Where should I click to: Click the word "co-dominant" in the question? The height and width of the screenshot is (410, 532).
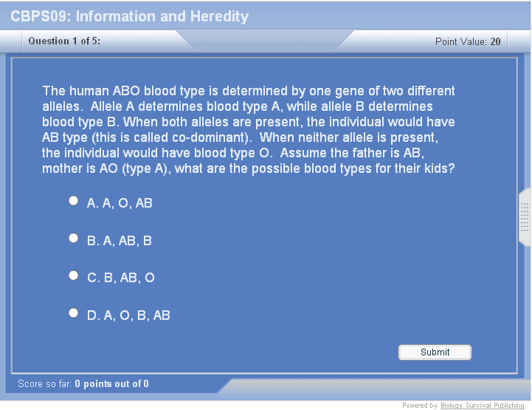point(217,137)
